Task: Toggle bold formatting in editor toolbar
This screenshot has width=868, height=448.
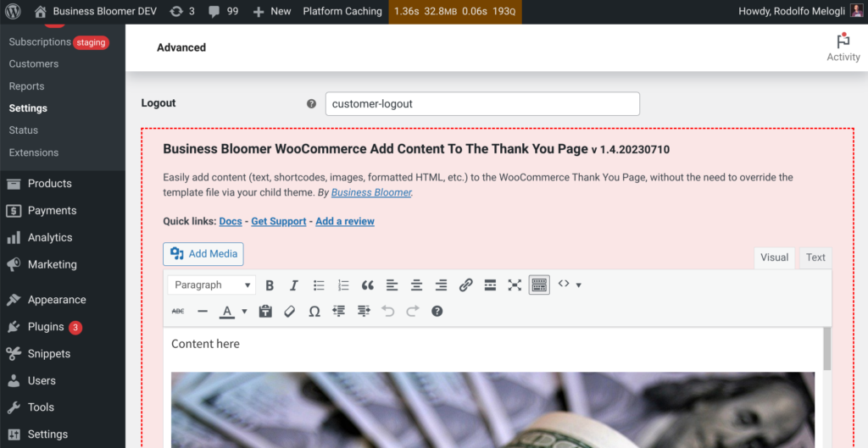Action: [x=270, y=285]
